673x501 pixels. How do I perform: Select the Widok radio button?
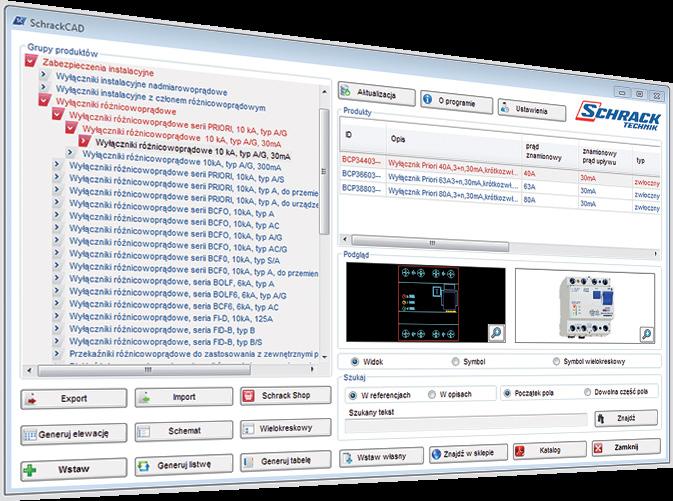pyautogui.click(x=355, y=362)
